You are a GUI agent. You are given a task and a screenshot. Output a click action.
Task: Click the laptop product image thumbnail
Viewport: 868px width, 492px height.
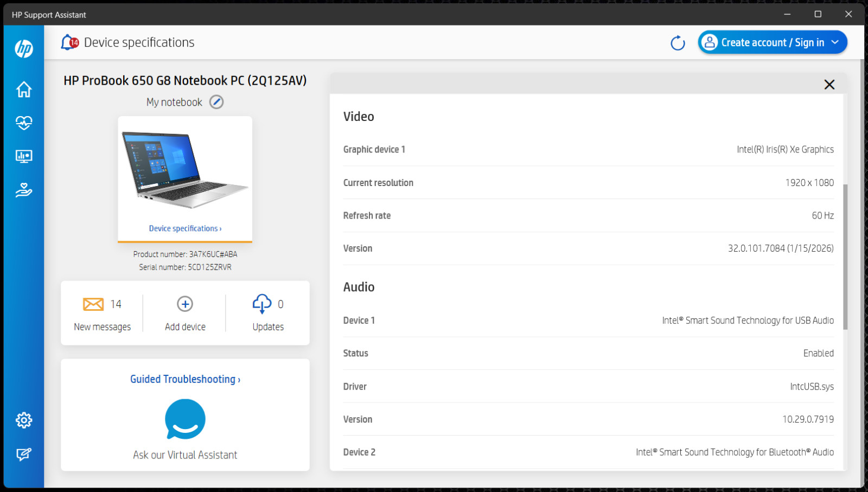(x=185, y=170)
